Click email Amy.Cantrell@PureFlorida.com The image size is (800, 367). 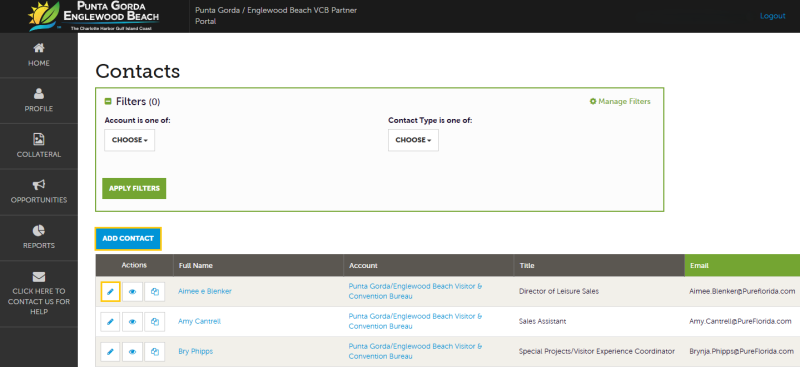740,322
